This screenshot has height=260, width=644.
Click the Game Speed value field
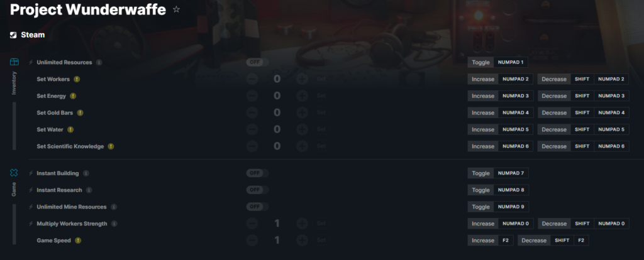pyautogui.click(x=277, y=241)
